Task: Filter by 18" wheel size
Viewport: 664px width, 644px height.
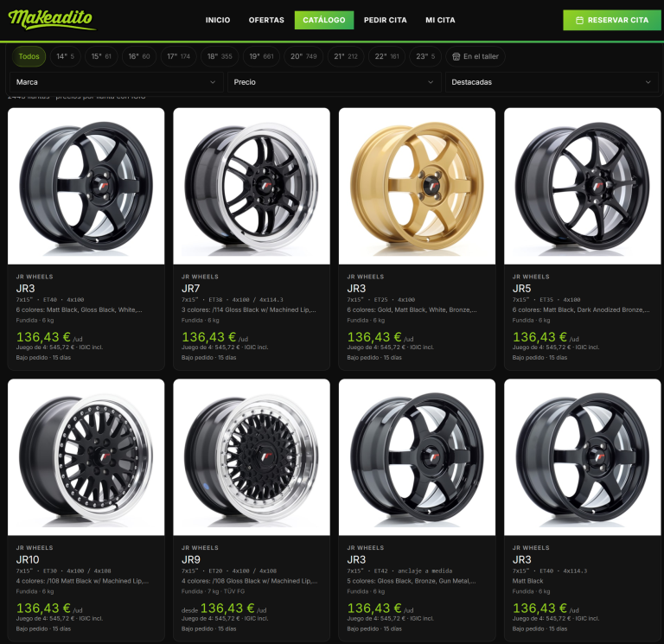Action: point(220,56)
